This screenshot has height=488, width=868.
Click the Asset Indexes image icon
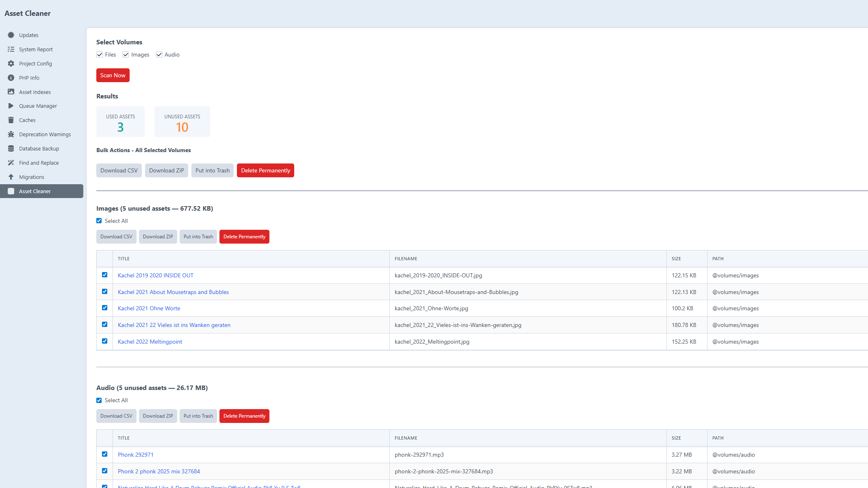[11, 92]
